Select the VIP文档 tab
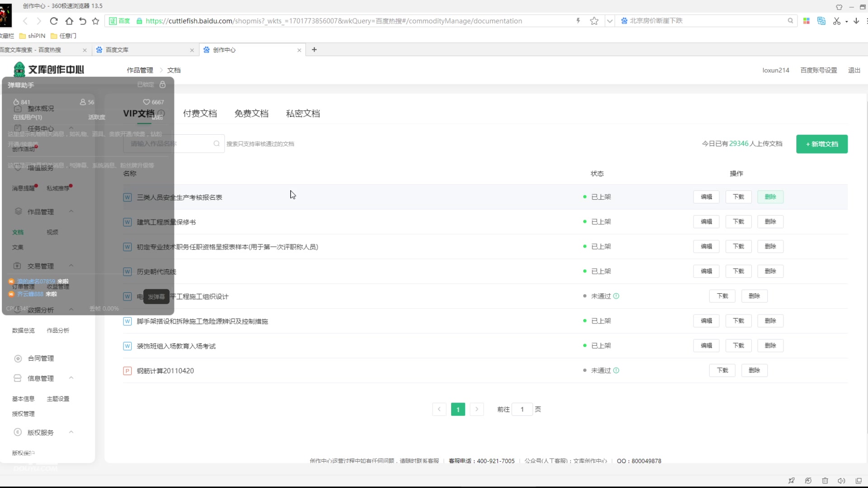Image resolution: width=868 pixels, height=488 pixels. tap(138, 113)
